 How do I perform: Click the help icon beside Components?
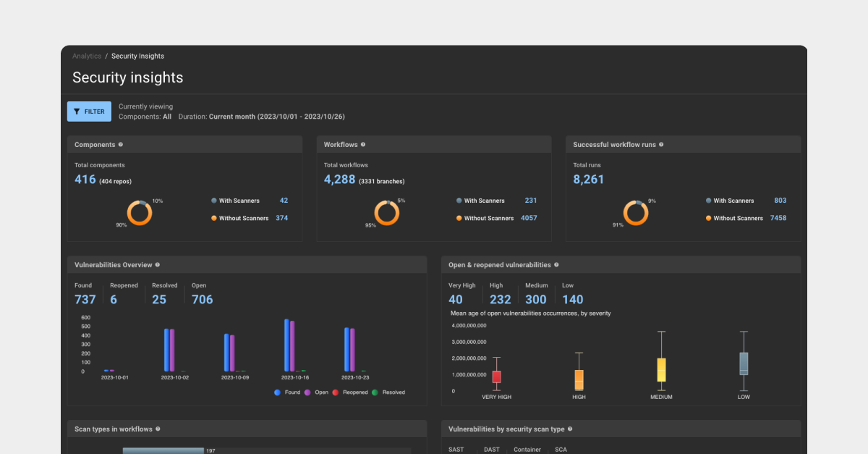[121, 145]
